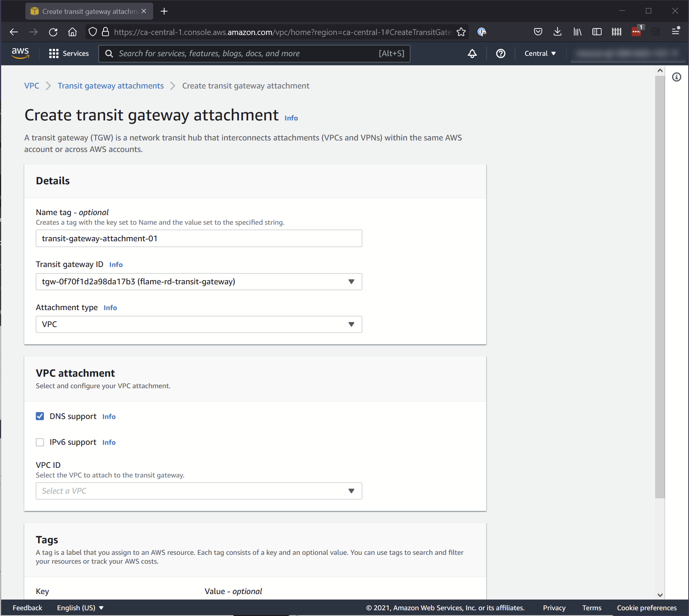Open the Central region selector
Image resolution: width=689 pixels, height=616 pixels.
(540, 53)
